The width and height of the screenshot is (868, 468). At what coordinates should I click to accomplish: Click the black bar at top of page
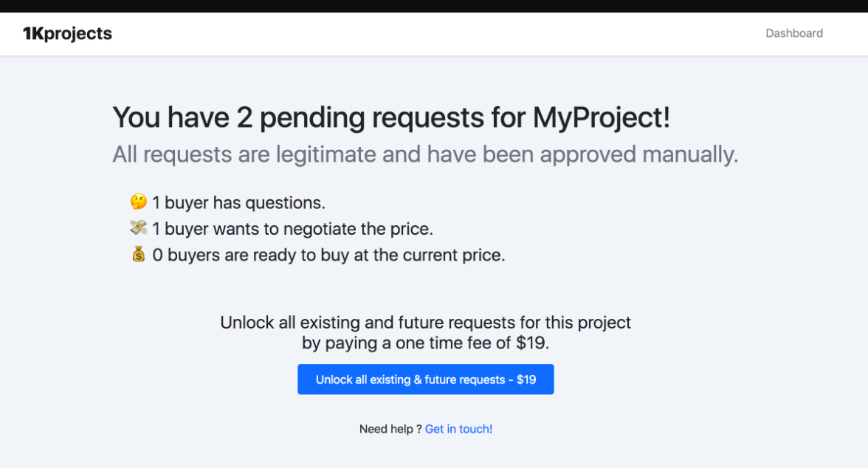pyautogui.click(x=434, y=6)
